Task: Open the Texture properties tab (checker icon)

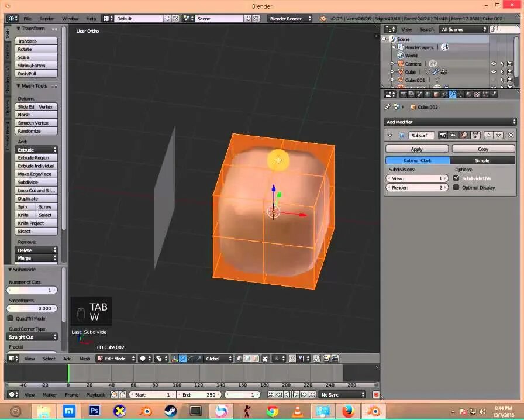Action: coord(477,94)
